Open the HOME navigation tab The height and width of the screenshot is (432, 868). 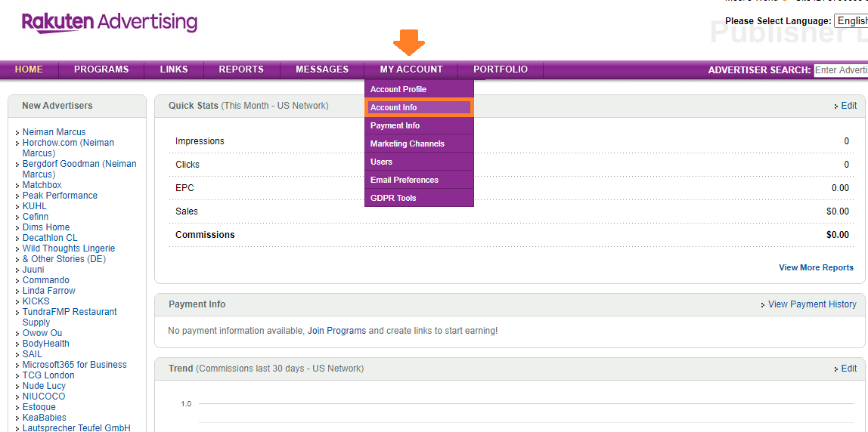[29, 69]
